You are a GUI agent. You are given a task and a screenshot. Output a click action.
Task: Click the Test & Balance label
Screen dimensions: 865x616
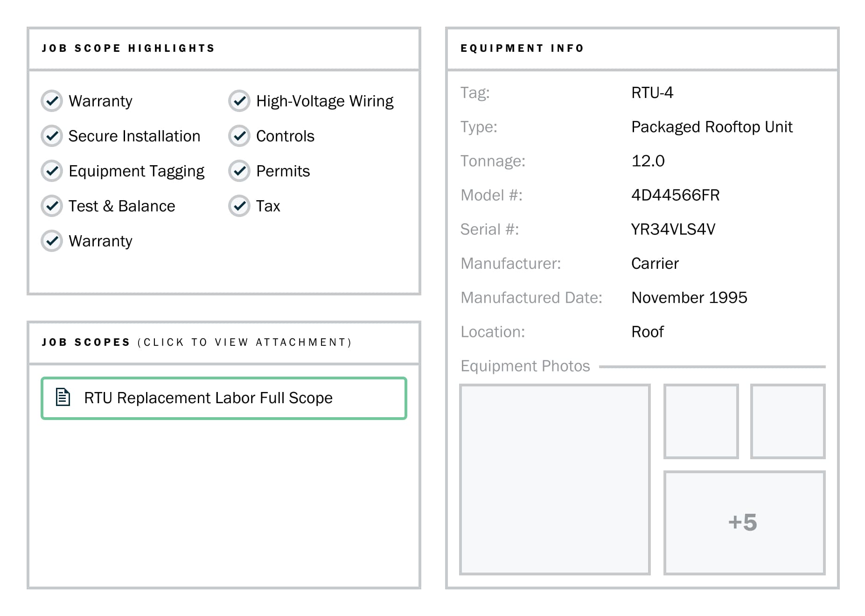pyautogui.click(x=122, y=206)
